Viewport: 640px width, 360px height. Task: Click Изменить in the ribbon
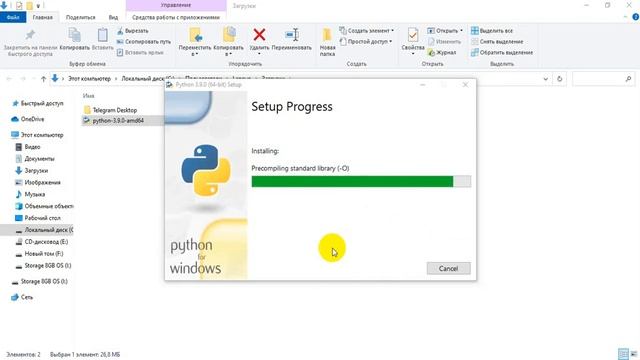pyautogui.click(x=444, y=42)
